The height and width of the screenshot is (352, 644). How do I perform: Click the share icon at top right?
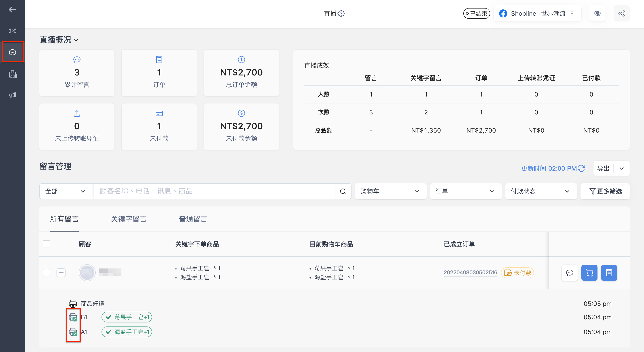pos(621,13)
